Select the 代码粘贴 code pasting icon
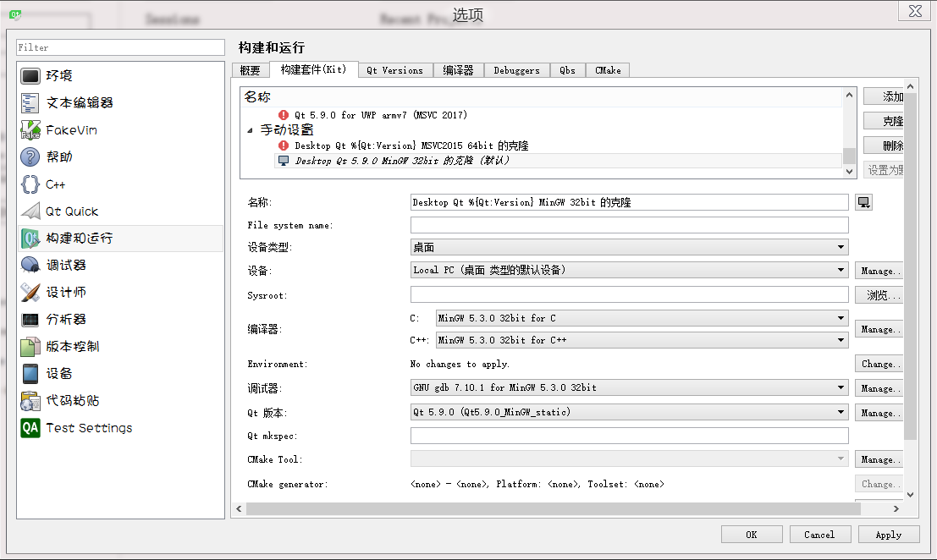 pyautogui.click(x=30, y=401)
